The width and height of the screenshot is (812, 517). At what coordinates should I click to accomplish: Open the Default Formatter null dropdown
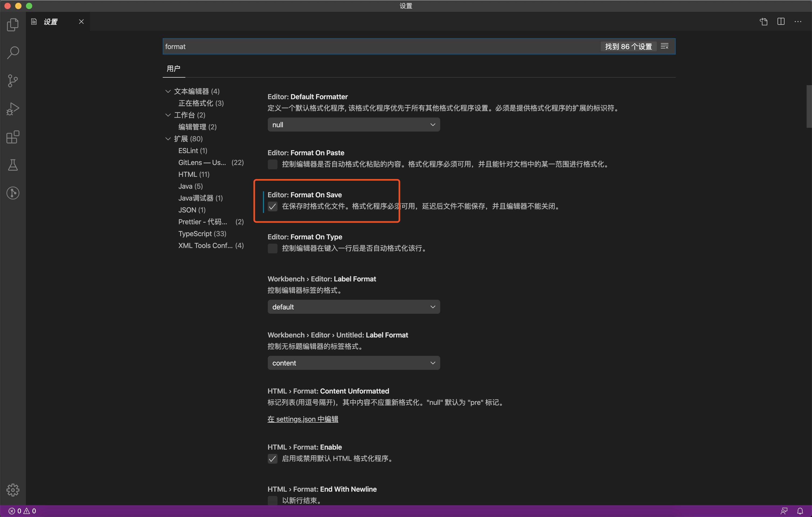353,125
